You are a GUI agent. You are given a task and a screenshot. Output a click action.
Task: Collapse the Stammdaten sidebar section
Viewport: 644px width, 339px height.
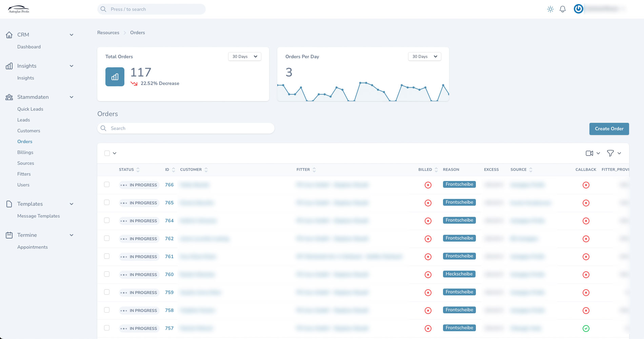pos(72,97)
